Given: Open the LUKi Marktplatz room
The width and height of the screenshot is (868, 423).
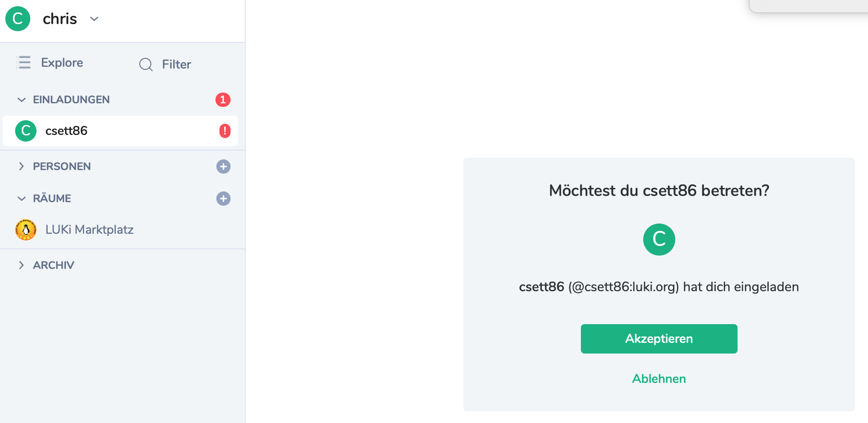Looking at the screenshot, I should click(x=89, y=230).
